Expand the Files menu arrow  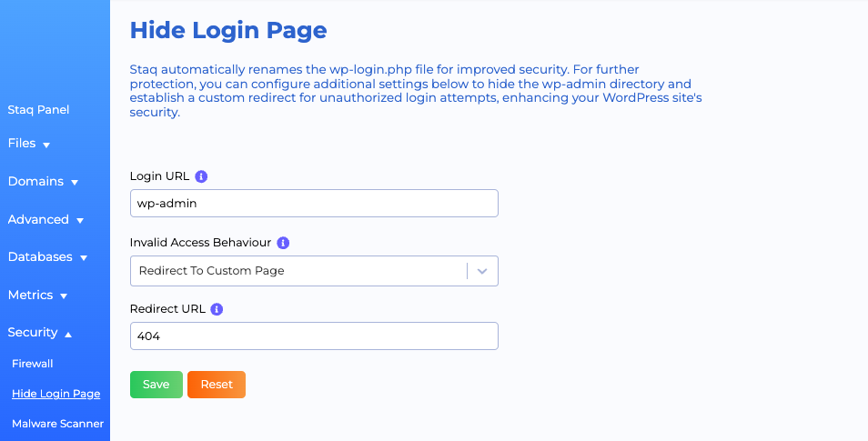click(x=45, y=145)
